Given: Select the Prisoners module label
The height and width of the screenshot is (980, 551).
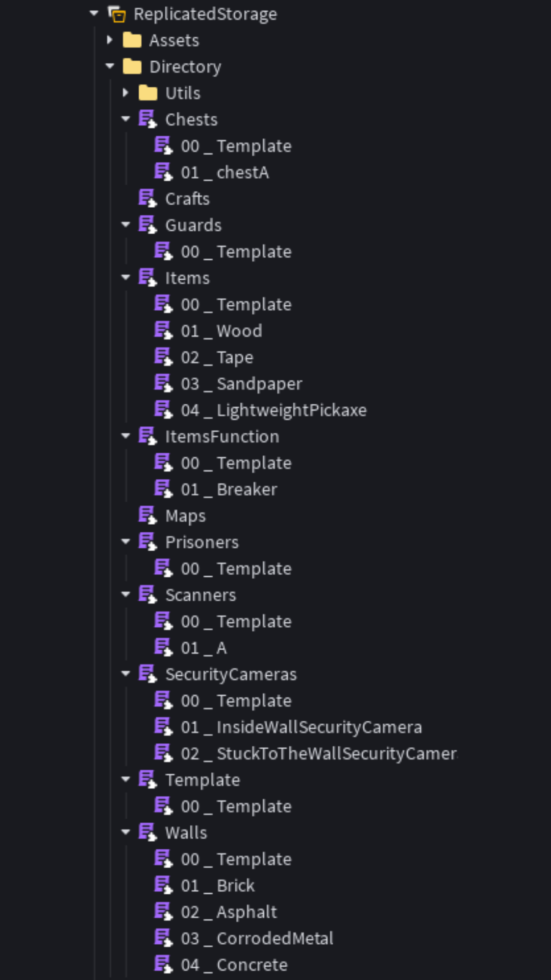Looking at the screenshot, I should coord(202,542).
